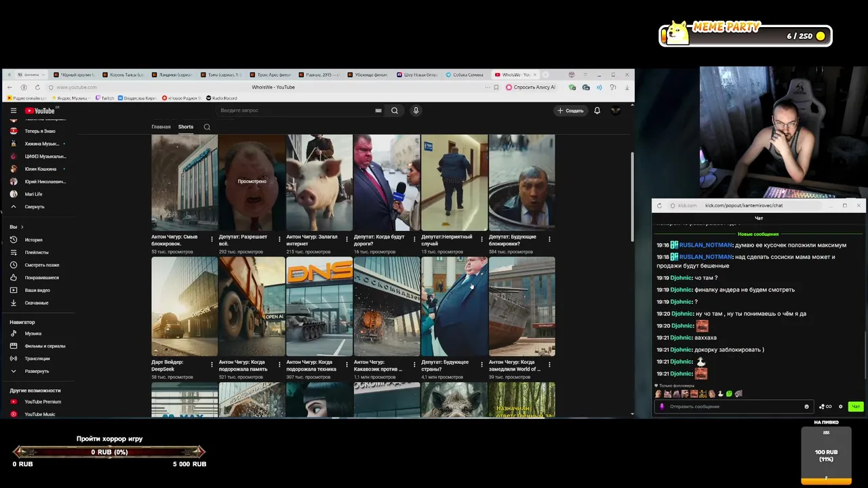Click the search magnifier button

point(395,110)
